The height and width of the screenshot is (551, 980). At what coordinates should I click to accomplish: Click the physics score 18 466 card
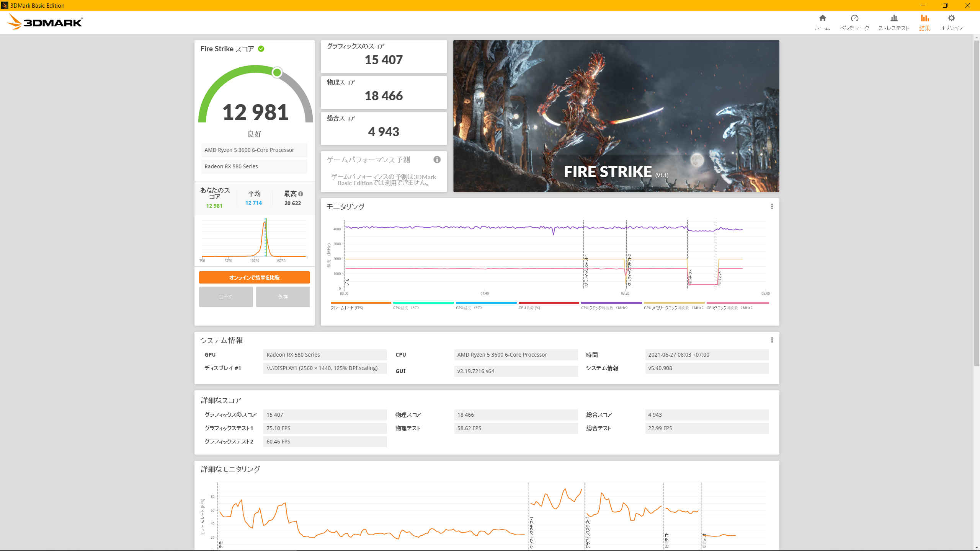(x=384, y=92)
